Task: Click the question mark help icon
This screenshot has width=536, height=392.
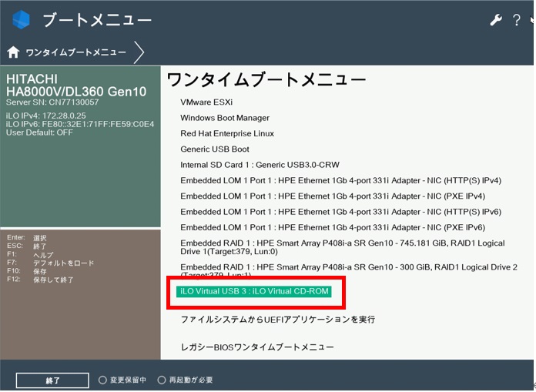Action: (517, 20)
